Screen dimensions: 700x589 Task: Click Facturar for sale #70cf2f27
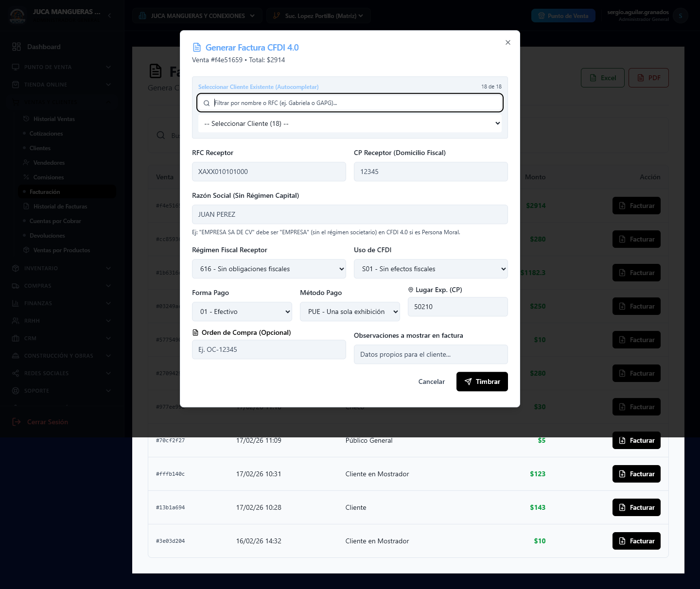click(636, 440)
